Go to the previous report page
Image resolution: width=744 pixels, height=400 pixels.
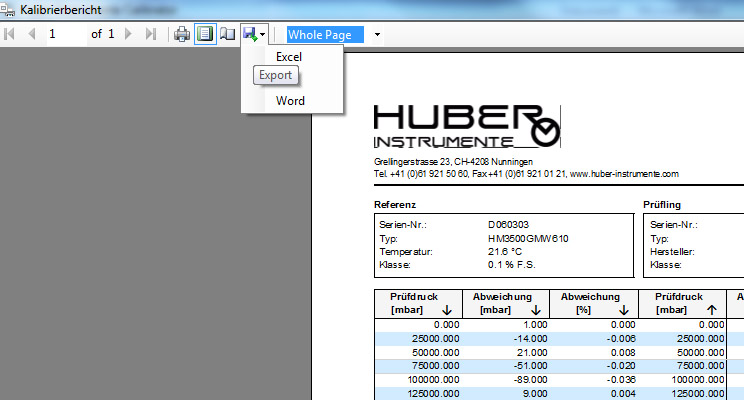point(32,34)
